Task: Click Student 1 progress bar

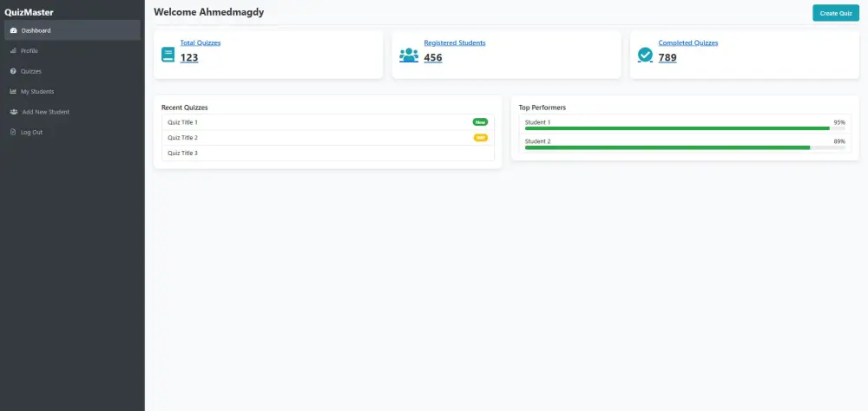Action: pyautogui.click(x=685, y=128)
